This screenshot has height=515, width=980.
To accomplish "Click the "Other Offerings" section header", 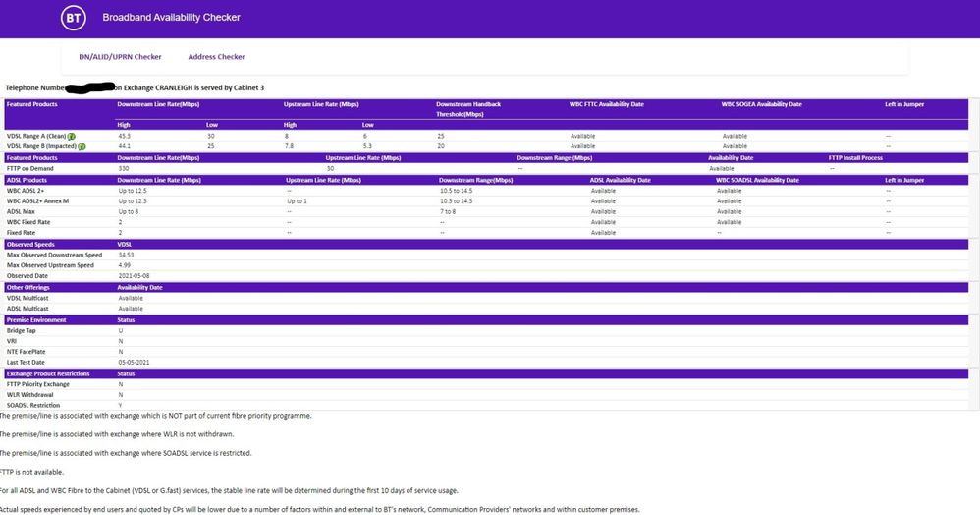I will [x=28, y=288].
